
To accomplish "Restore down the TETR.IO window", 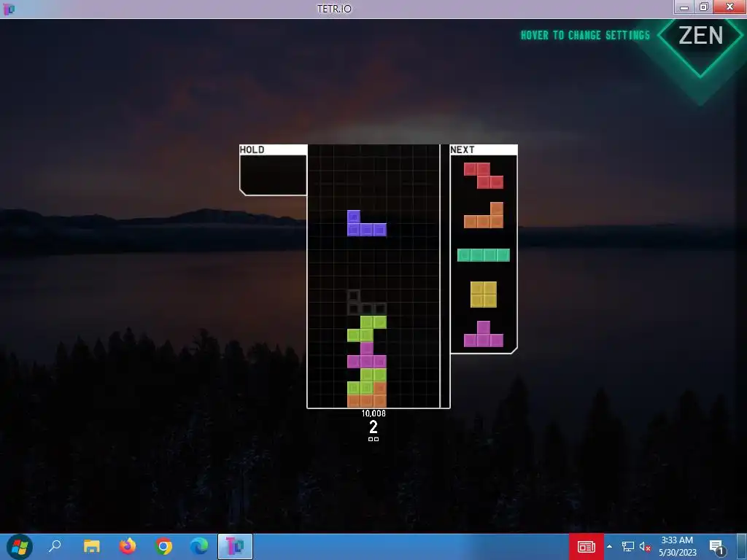I will (x=704, y=7).
